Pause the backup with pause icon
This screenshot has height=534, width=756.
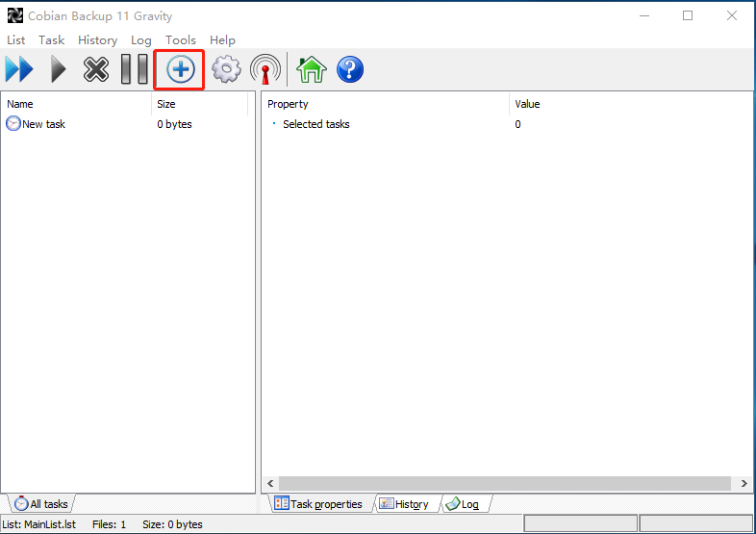[134, 69]
